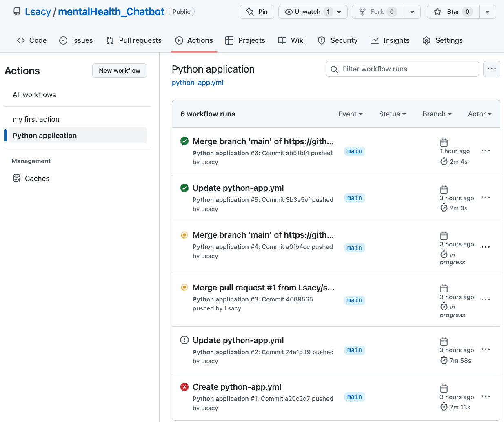
Task: Open the Actions tab's play icon
Action: [179, 40]
